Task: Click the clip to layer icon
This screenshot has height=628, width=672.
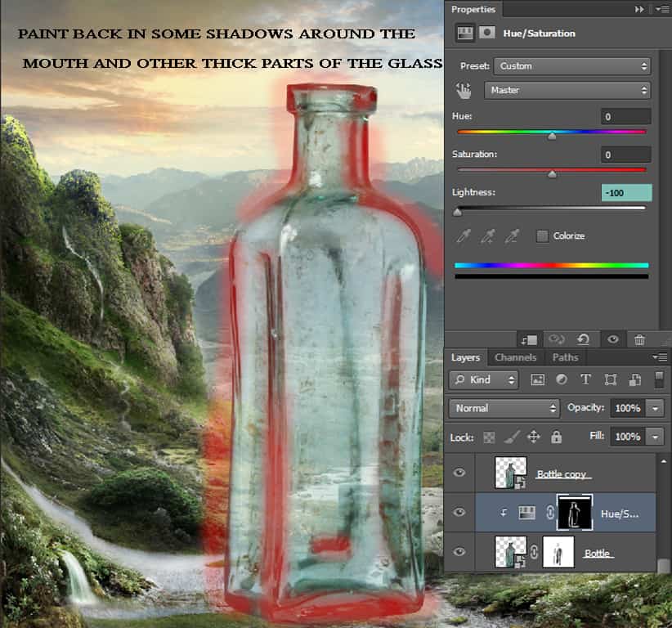Action: click(529, 340)
